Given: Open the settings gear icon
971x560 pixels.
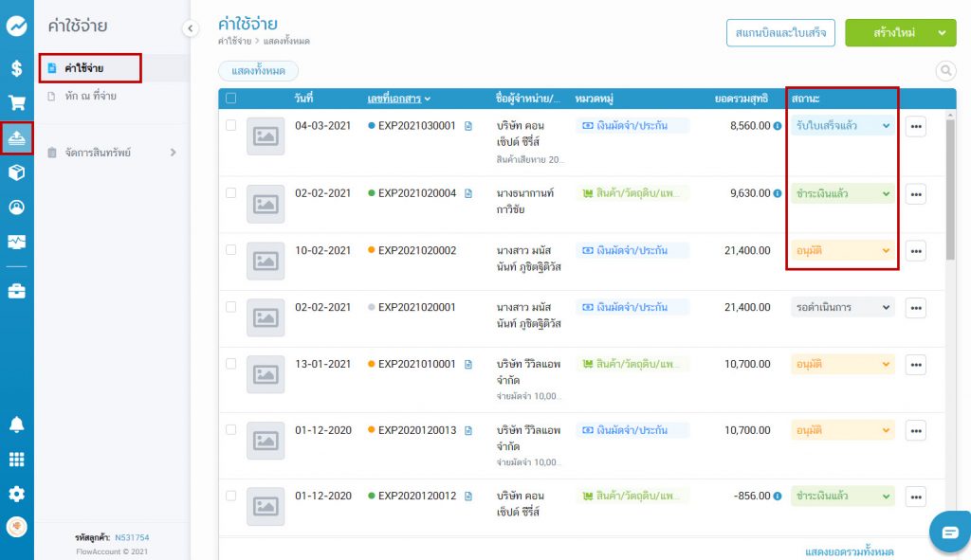Looking at the screenshot, I should [x=16, y=493].
